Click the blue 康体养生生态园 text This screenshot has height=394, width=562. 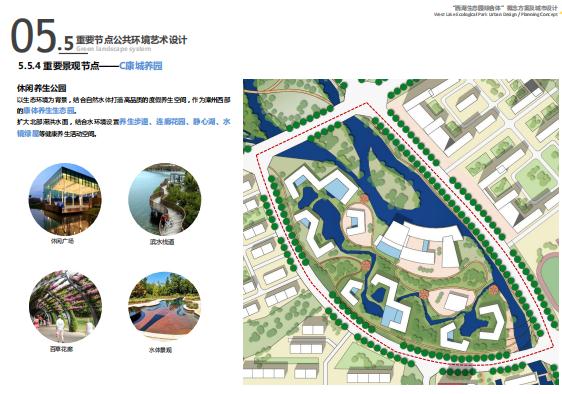click(49, 110)
